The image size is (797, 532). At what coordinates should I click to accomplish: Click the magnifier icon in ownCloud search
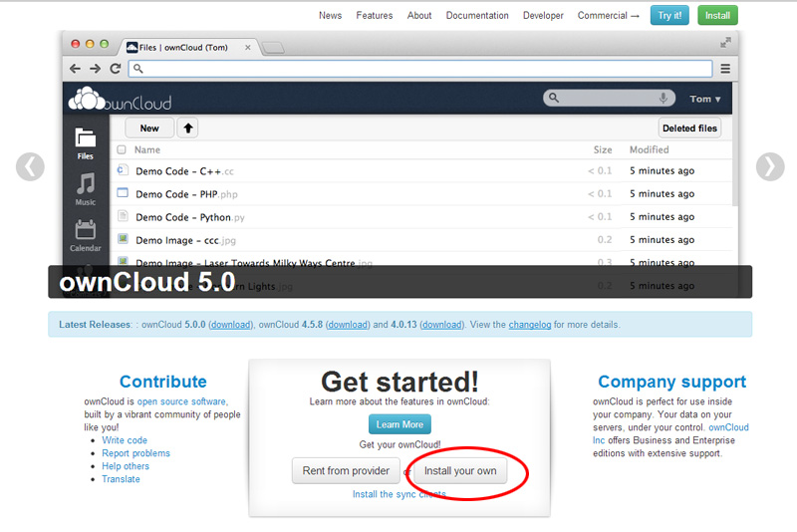[554, 98]
